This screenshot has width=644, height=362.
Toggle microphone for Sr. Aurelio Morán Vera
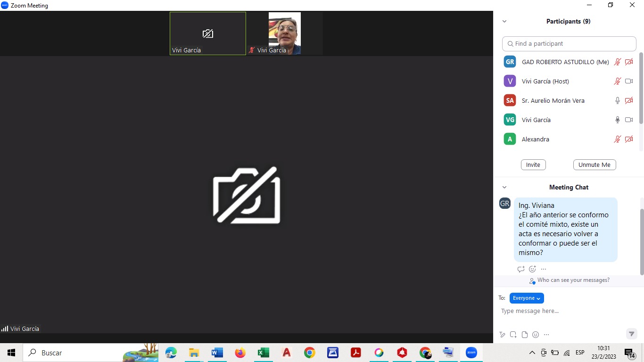[x=618, y=100]
